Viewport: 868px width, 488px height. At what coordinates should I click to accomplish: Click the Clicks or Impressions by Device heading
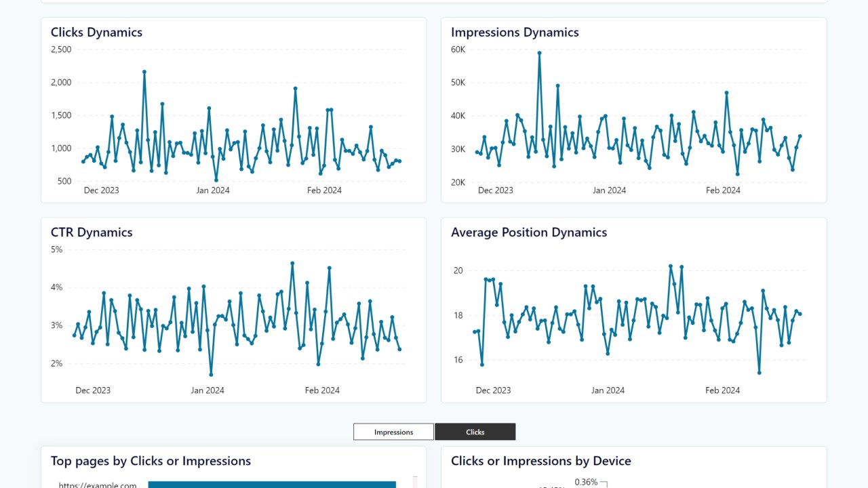[541, 461]
